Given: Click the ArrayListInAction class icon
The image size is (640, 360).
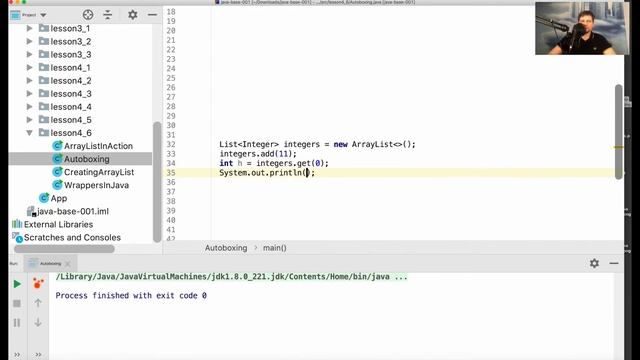Looking at the screenshot, I should click(58, 146).
